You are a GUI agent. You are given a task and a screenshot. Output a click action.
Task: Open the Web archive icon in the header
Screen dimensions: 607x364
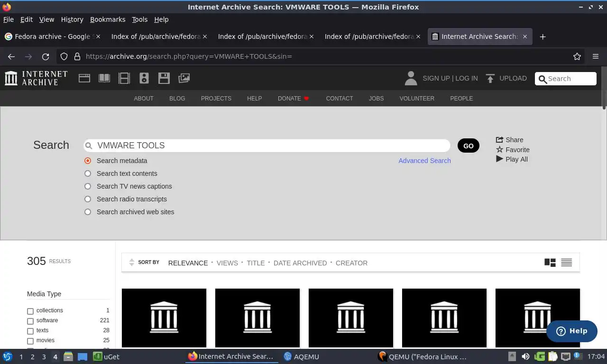(x=84, y=78)
